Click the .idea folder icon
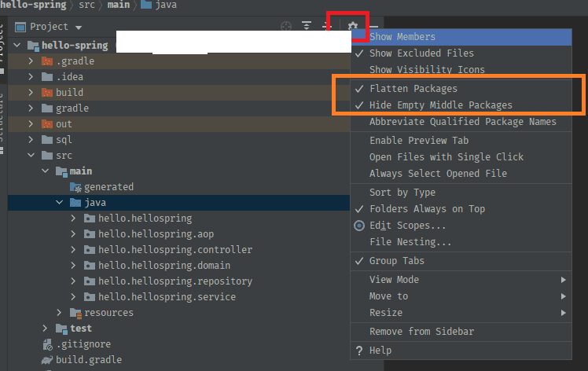This screenshot has width=588, height=371. pyautogui.click(x=47, y=77)
